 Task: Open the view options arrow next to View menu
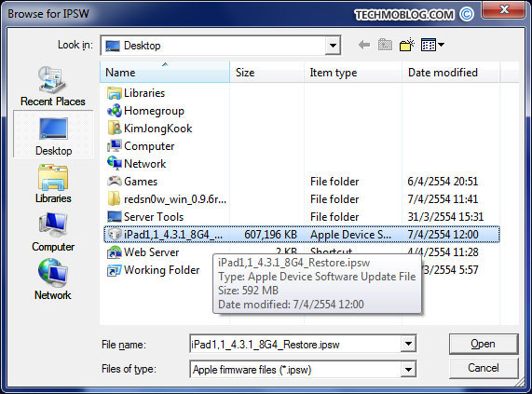coord(441,45)
